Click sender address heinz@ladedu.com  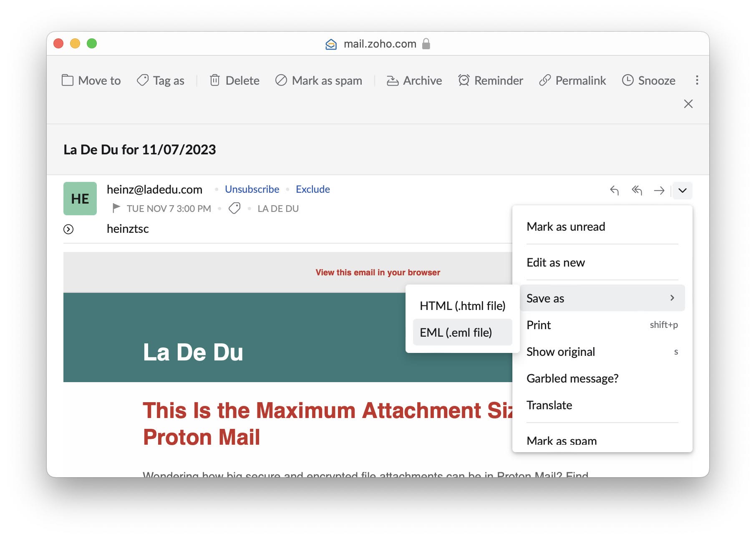click(154, 189)
